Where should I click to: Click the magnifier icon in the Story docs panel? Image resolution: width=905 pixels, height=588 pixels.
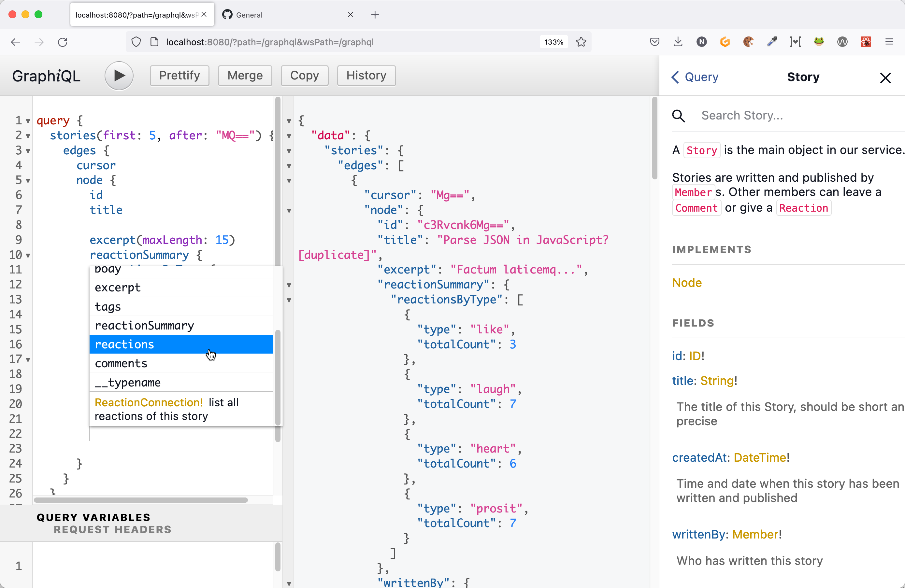tap(679, 116)
